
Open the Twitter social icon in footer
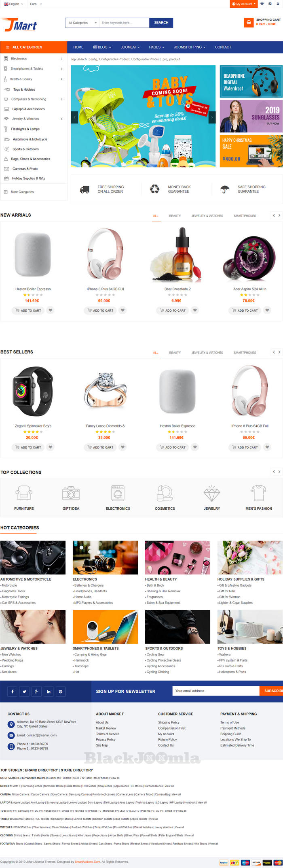24,691
